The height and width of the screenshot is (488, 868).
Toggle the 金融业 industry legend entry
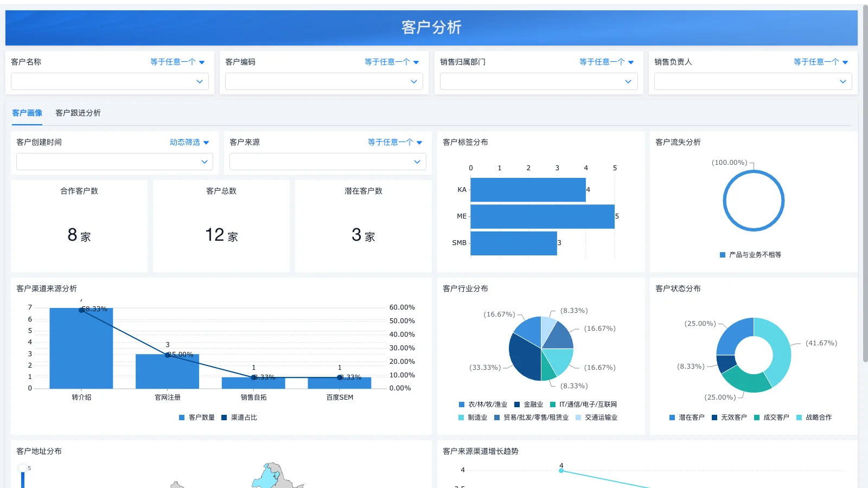coord(529,404)
